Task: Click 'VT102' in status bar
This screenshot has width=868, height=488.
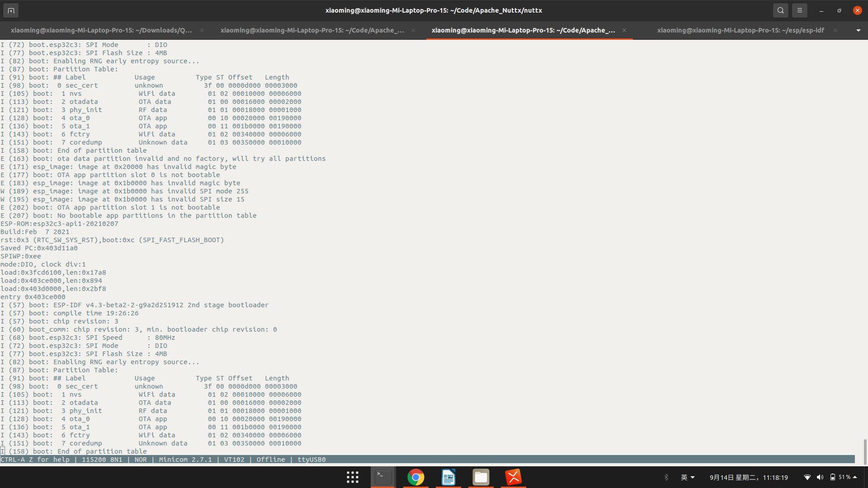Action: point(234,460)
